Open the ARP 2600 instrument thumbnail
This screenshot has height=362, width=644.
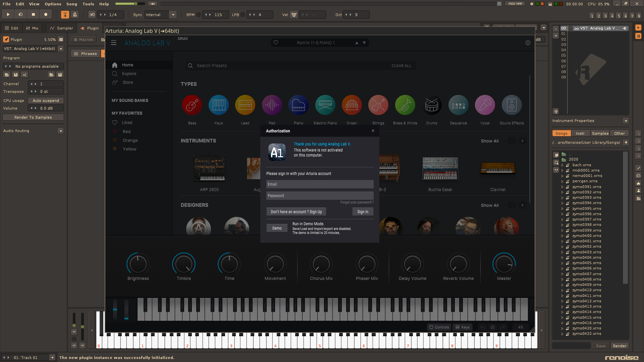pyautogui.click(x=209, y=168)
